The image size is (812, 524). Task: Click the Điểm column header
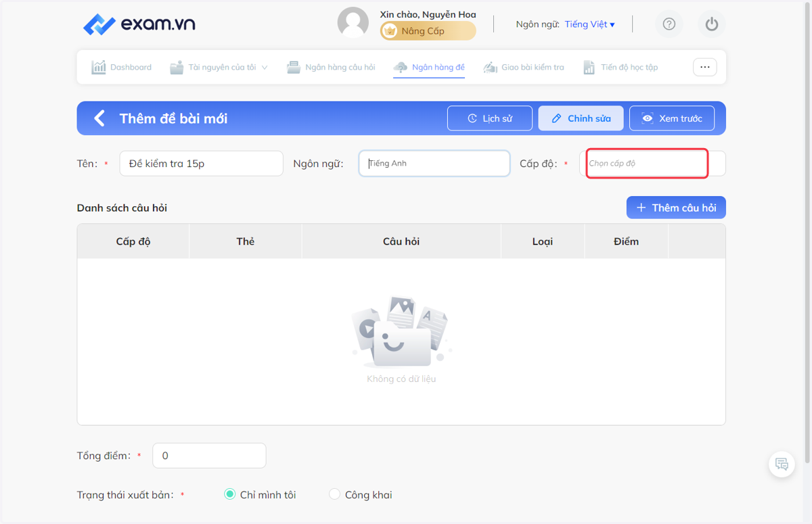point(626,241)
